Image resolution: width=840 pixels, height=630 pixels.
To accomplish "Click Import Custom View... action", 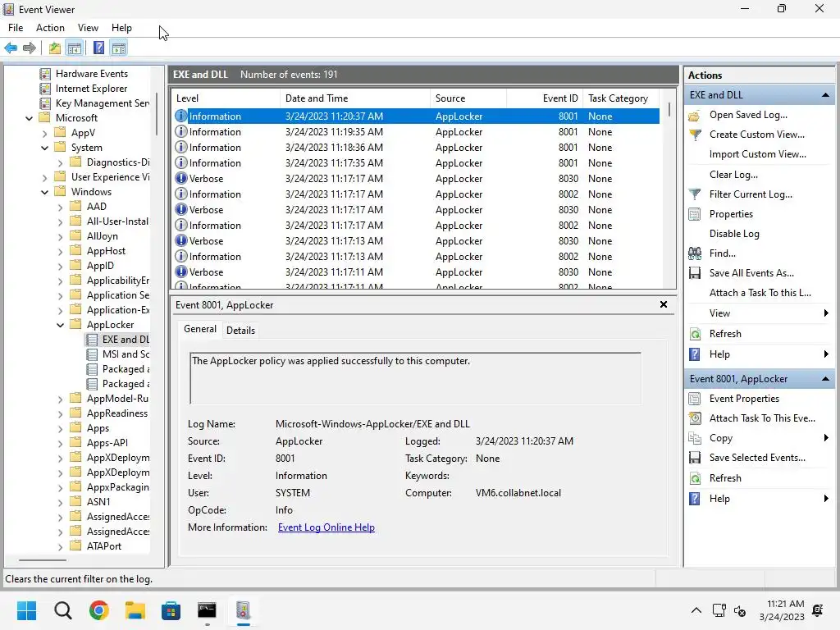I will [x=757, y=154].
